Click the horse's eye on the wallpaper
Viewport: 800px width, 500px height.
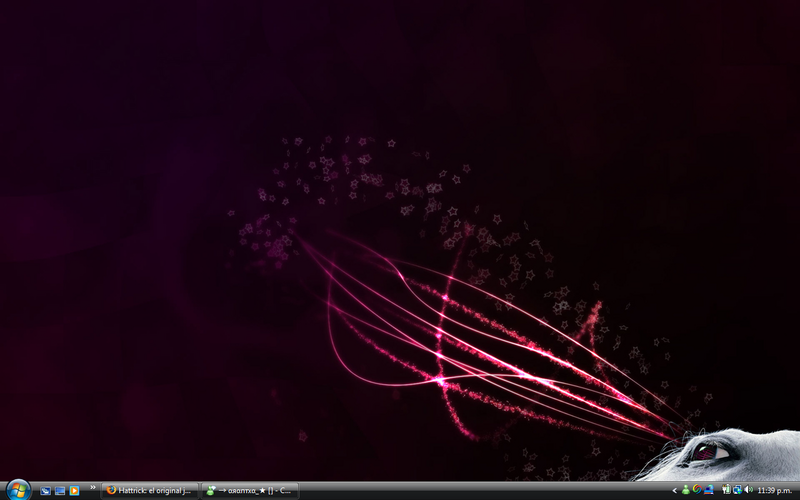click(706, 452)
